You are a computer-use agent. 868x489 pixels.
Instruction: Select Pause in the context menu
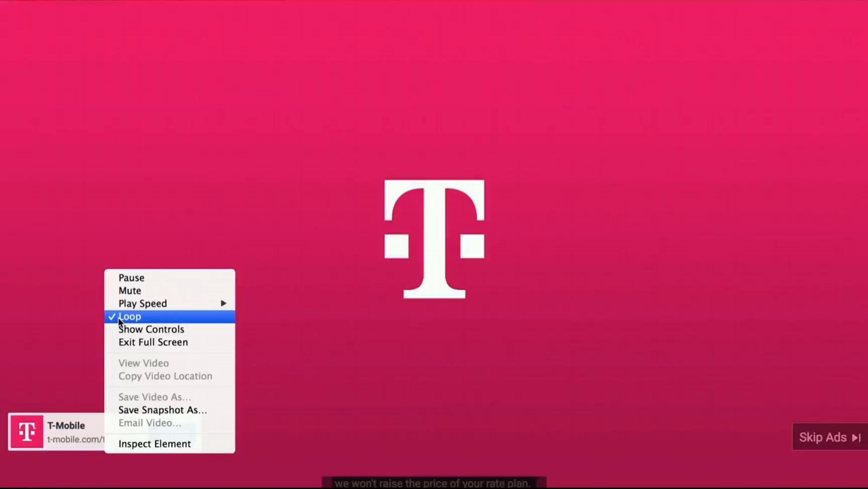169,278
